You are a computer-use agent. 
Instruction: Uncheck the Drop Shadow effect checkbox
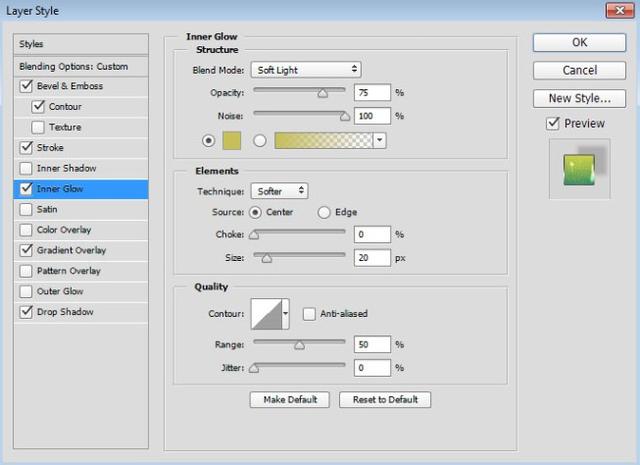(x=25, y=312)
